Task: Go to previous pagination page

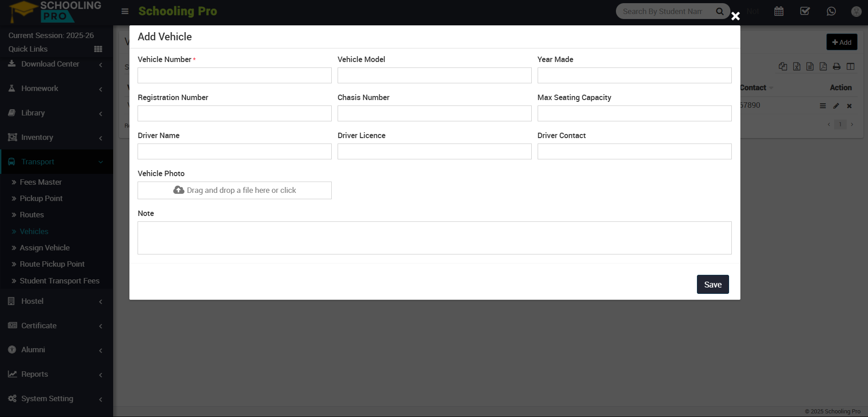Action: point(829,125)
